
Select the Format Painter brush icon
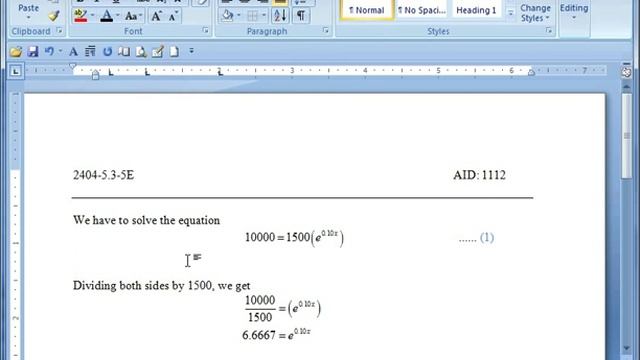[53, 16]
